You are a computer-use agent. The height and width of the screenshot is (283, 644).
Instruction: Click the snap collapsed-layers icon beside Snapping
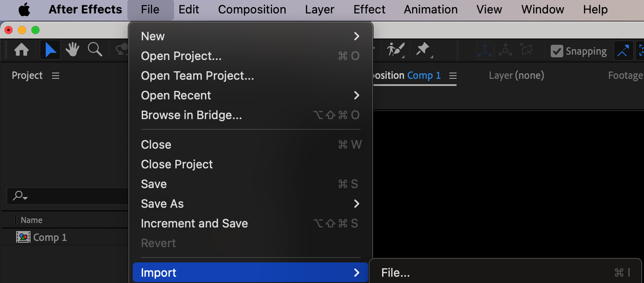tap(622, 51)
